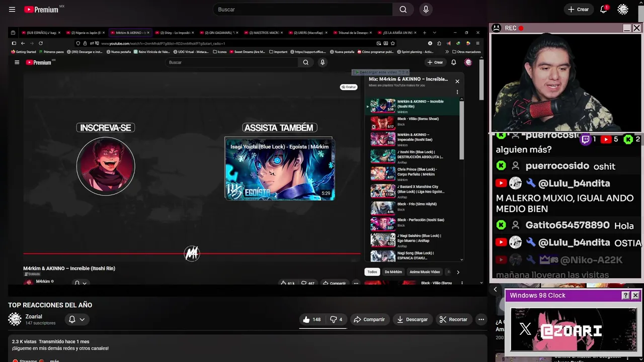Click the M4rkim subscribe avatar under INSCREVA-SE

point(106,166)
